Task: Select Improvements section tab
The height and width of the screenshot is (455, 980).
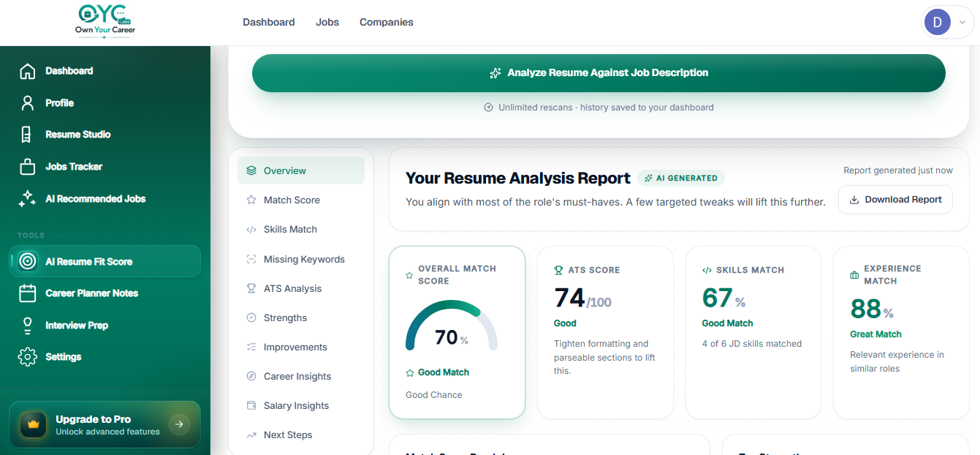Action: click(301, 347)
